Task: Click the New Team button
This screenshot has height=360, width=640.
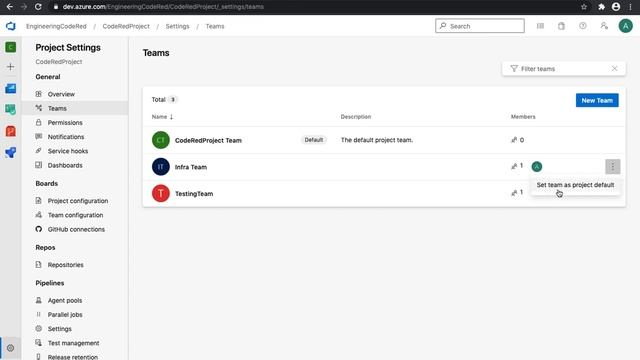Action: pyautogui.click(x=597, y=100)
